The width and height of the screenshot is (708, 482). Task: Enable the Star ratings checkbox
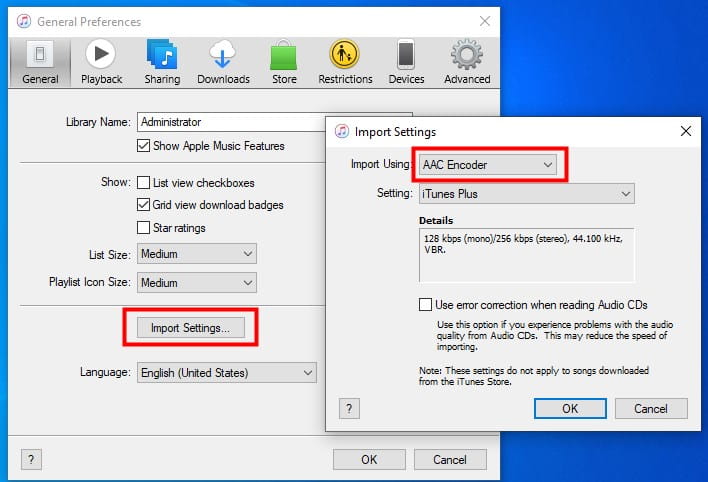143,227
